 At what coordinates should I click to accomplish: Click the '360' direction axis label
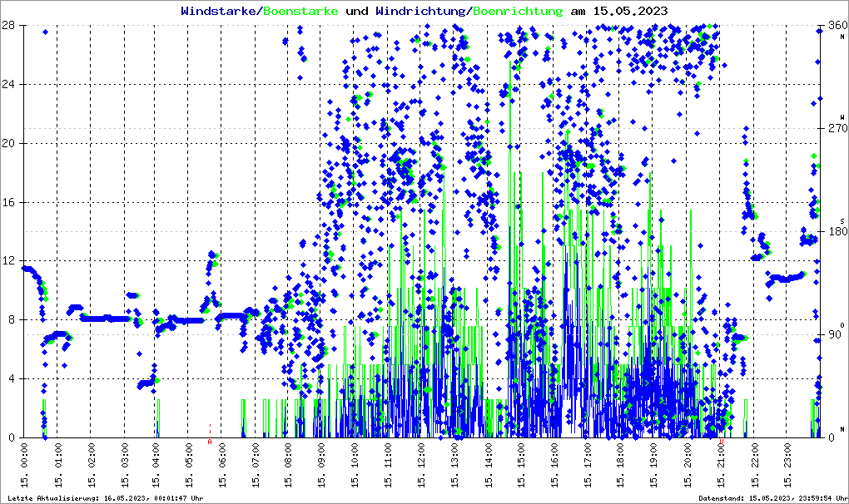837,26
